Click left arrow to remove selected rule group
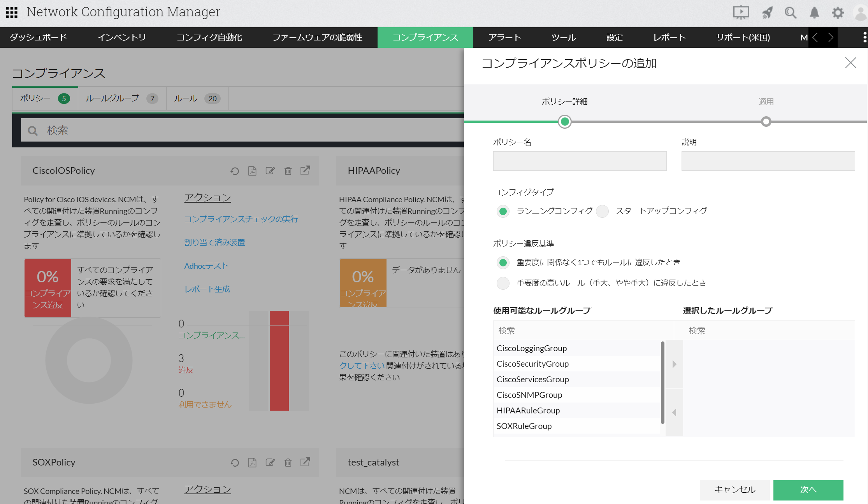This screenshot has height=504, width=868. coord(674,412)
